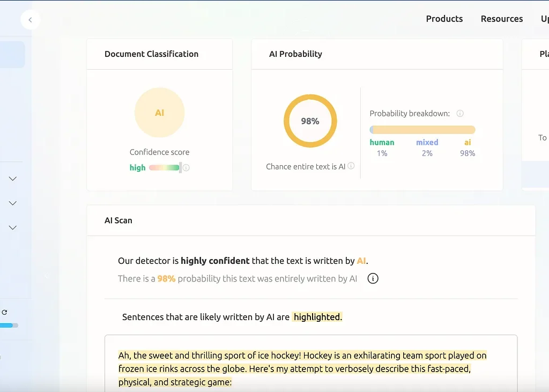Click the AI classification circle badge
The height and width of the screenshot is (392, 549).
click(160, 113)
